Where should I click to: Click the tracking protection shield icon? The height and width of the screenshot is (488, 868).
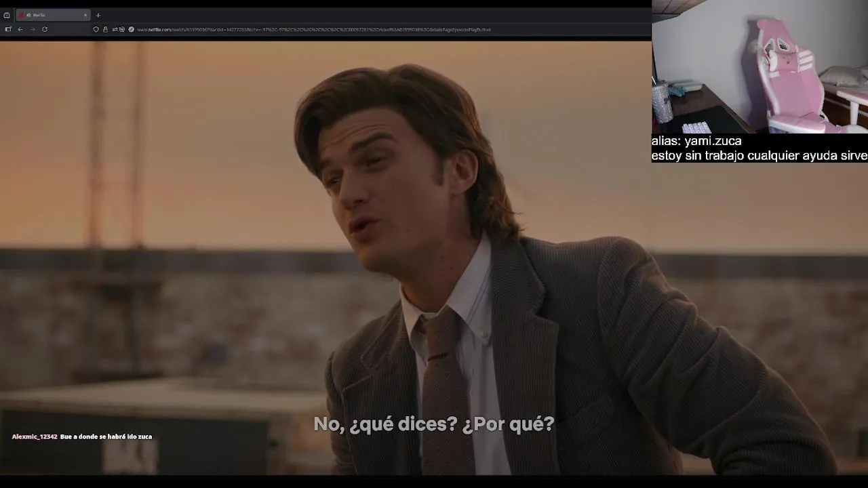click(x=96, y=29)
